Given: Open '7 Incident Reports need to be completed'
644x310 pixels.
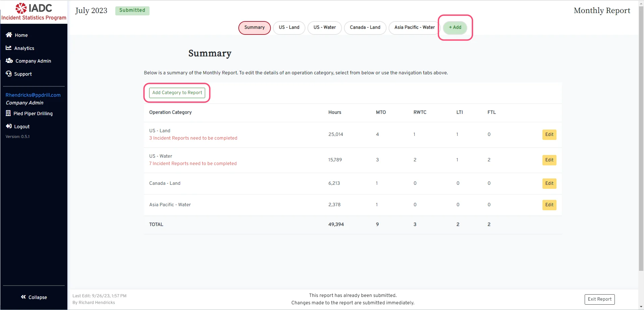Looking at the screenshot, I should [x=193, y=164].
